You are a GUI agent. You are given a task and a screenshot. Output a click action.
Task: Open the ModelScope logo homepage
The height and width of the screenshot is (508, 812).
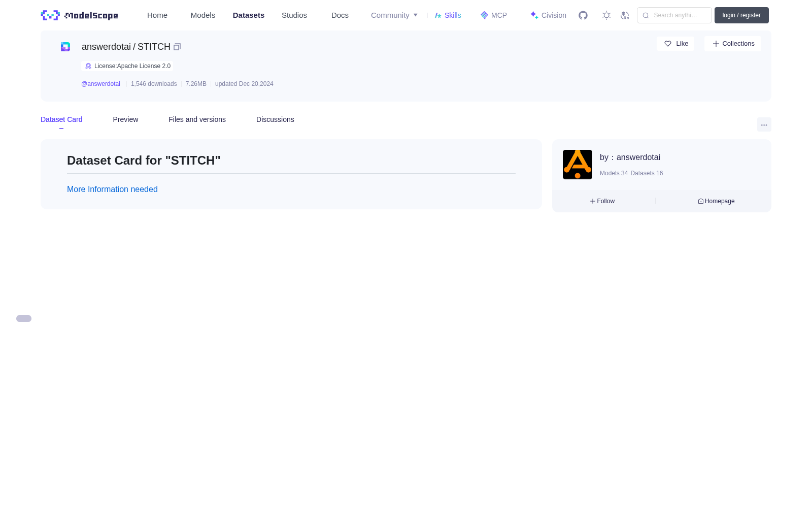pyautogui.click(x=80, y=15)
